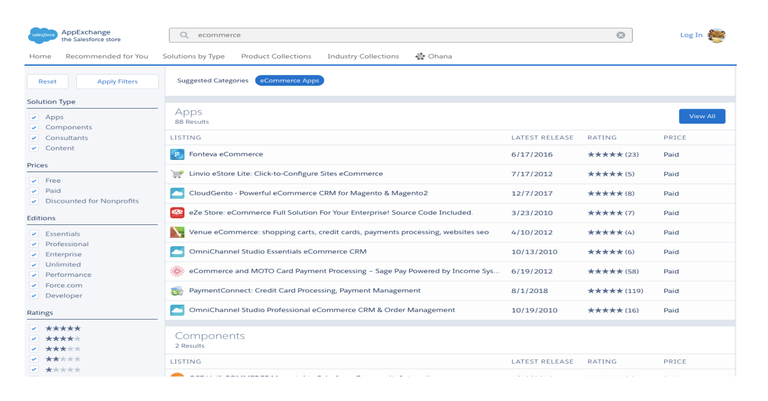
Task: Click Sage Pay payment processing icon
Action: [177, 271]
